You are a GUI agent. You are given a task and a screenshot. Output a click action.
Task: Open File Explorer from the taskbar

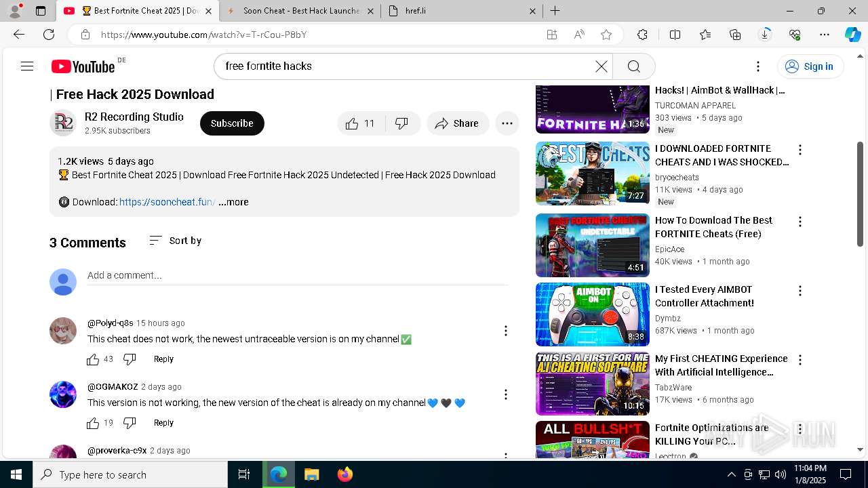click(311, 474)
